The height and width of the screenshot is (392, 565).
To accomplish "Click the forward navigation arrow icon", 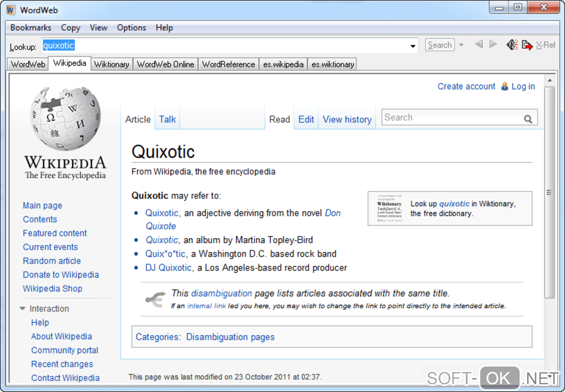I will 493,44.
